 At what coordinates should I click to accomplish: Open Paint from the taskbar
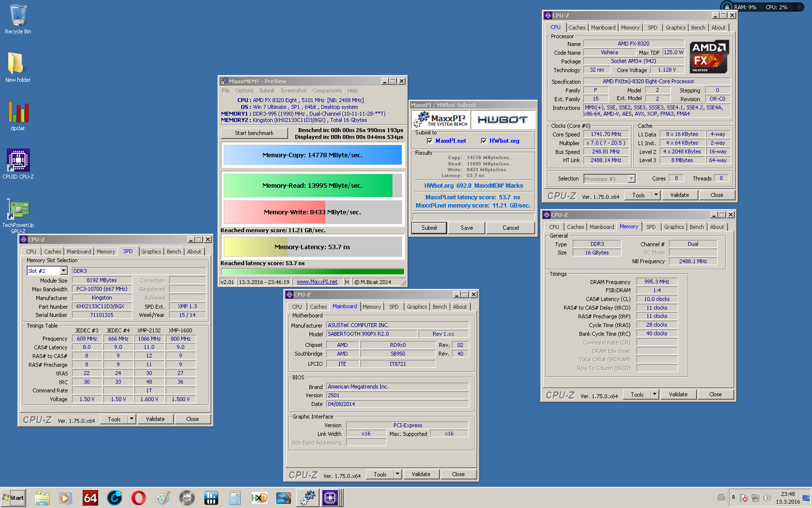(163, 498)
